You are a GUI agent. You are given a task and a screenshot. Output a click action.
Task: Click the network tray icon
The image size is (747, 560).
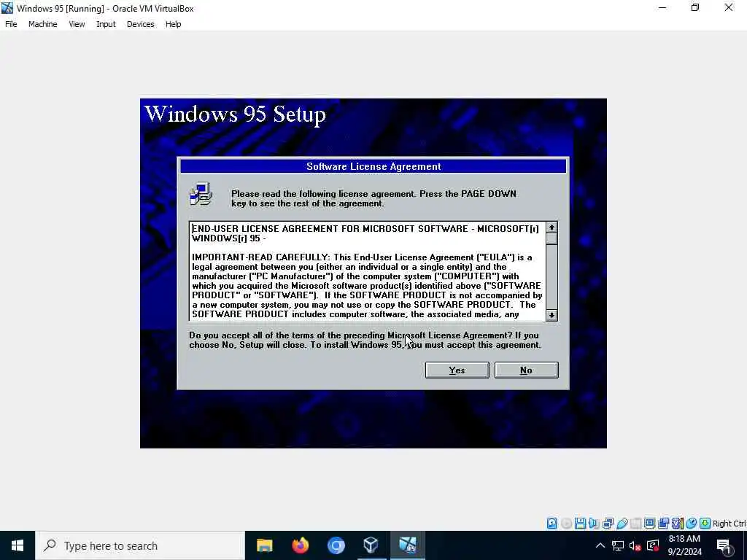tap(618, 545)
